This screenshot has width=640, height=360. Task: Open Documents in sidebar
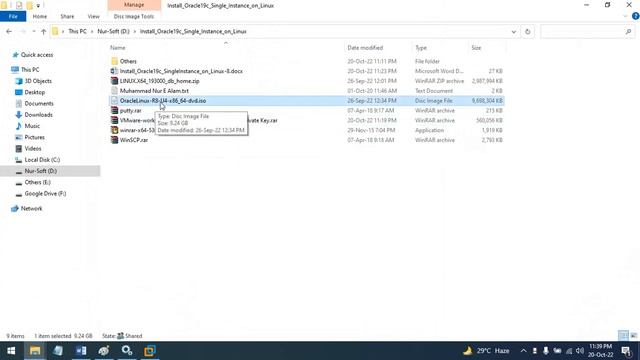pyautogui.click(x=39, y=104)
